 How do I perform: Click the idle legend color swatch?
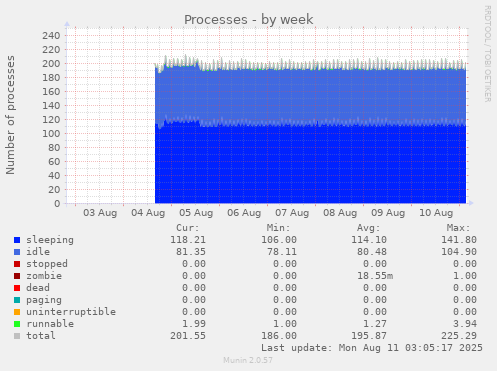click(x=17, y=252)
